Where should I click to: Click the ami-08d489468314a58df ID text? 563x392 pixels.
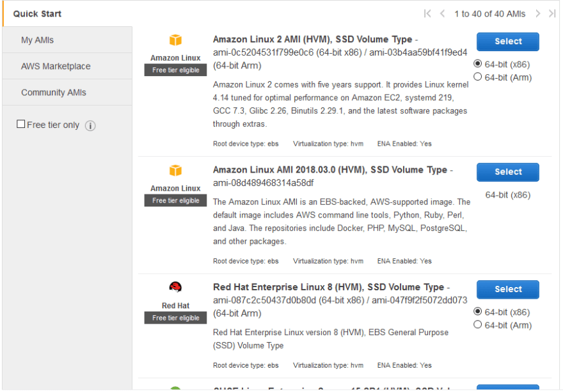point(263,183)
